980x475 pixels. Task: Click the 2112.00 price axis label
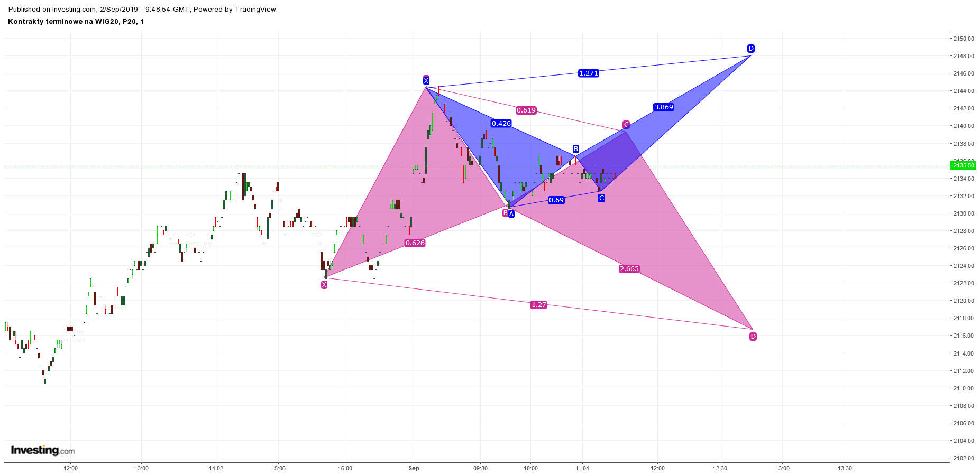click(964, 371)
